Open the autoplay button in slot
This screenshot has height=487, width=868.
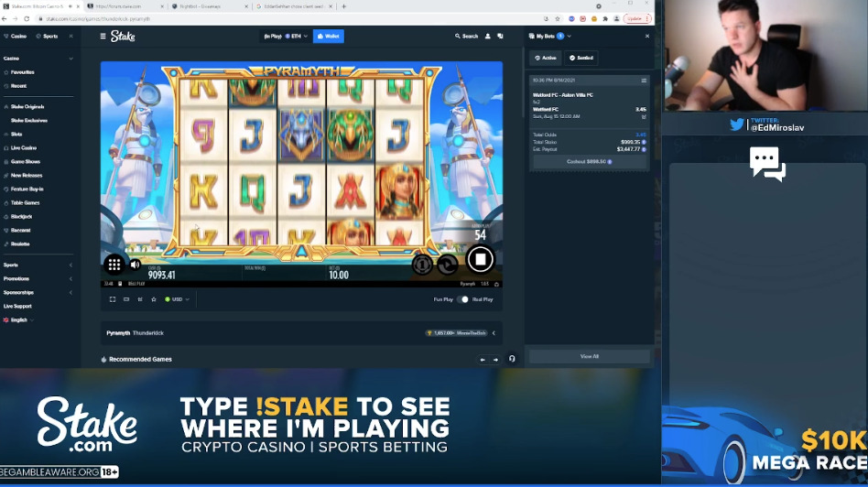pyautogui.click(x=448, y=265)
